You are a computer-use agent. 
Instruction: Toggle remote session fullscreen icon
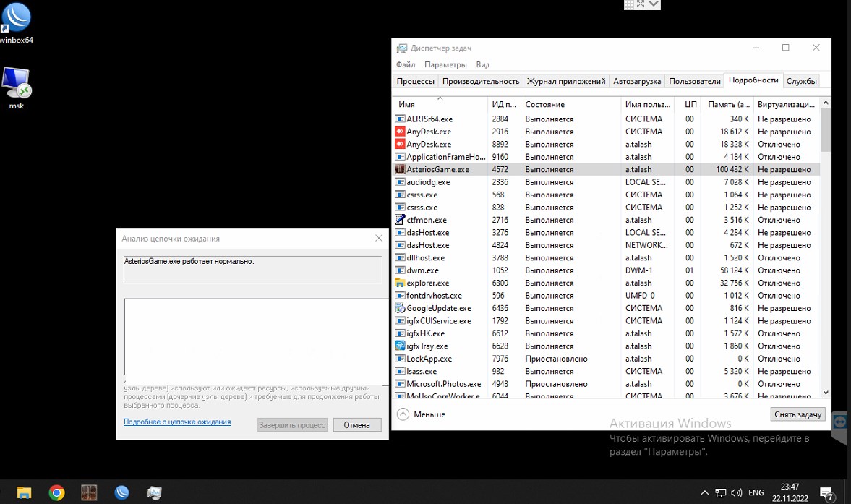coord(641,4)
